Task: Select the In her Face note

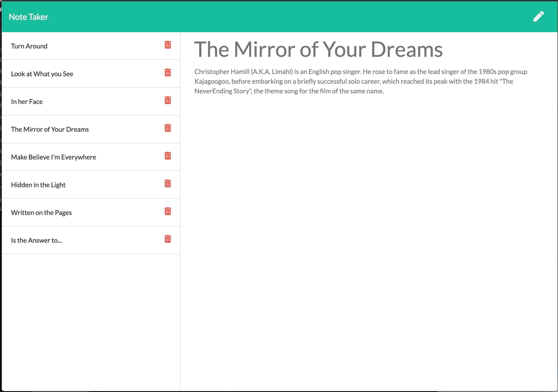Action: pyautogui.click(x=27, y=102)
